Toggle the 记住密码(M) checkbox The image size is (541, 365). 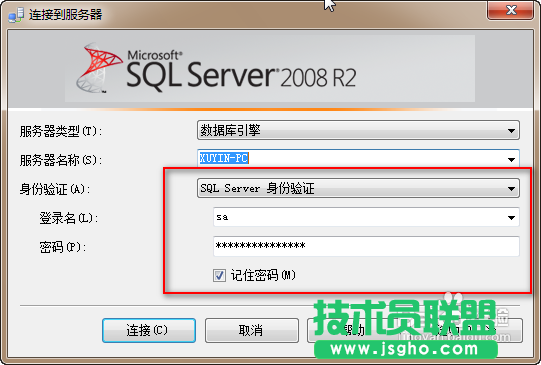219,275
